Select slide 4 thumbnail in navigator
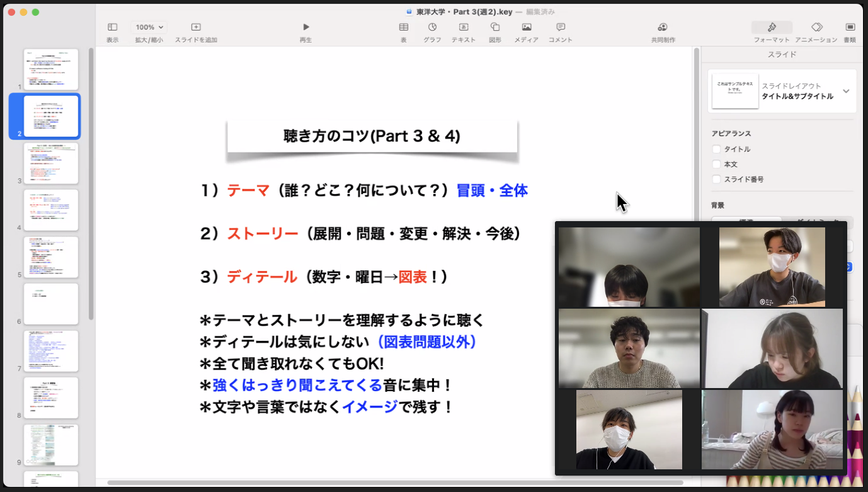The image size is (868, 492). (x=51, y=210)
